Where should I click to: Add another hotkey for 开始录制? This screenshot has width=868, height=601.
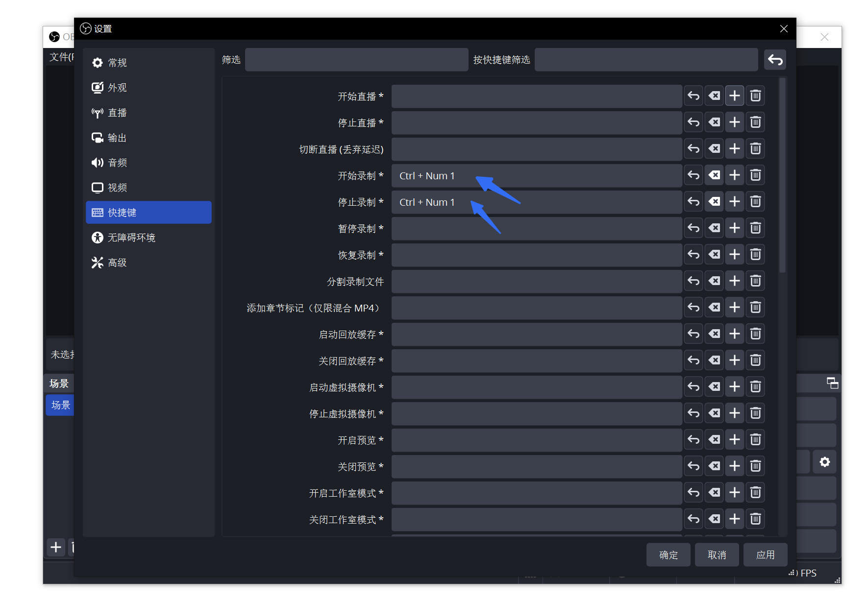click(x=735, y=175)
